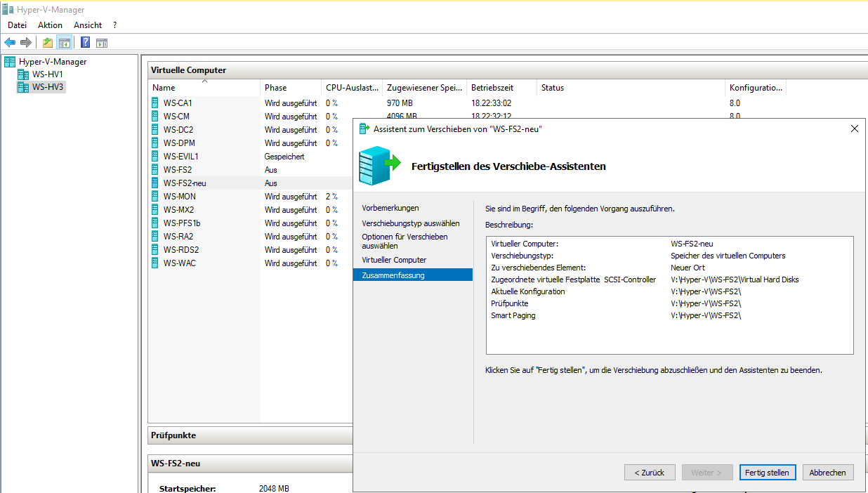The width and height of the screenshot is (868, 493).
Task: Click the Prüfpunkte panel header
Action: [250, 435]
